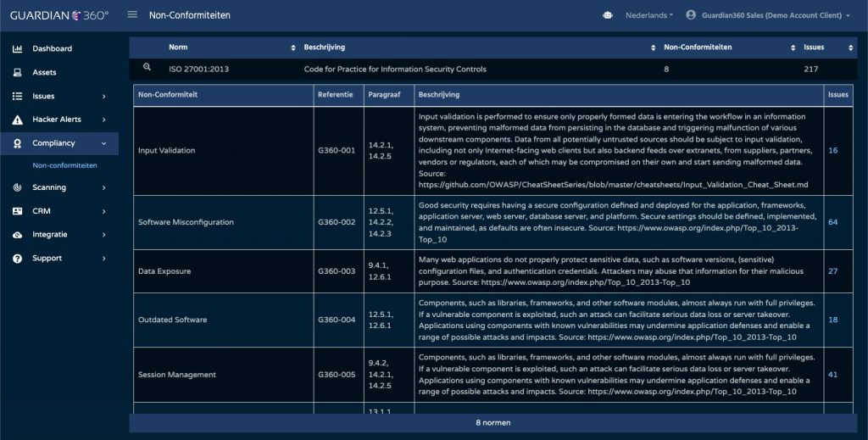The width and height of the screenshot is (868, 440).
Task: Open the 64 issues link for Software Misconfiguration
Action: (832, 222)
